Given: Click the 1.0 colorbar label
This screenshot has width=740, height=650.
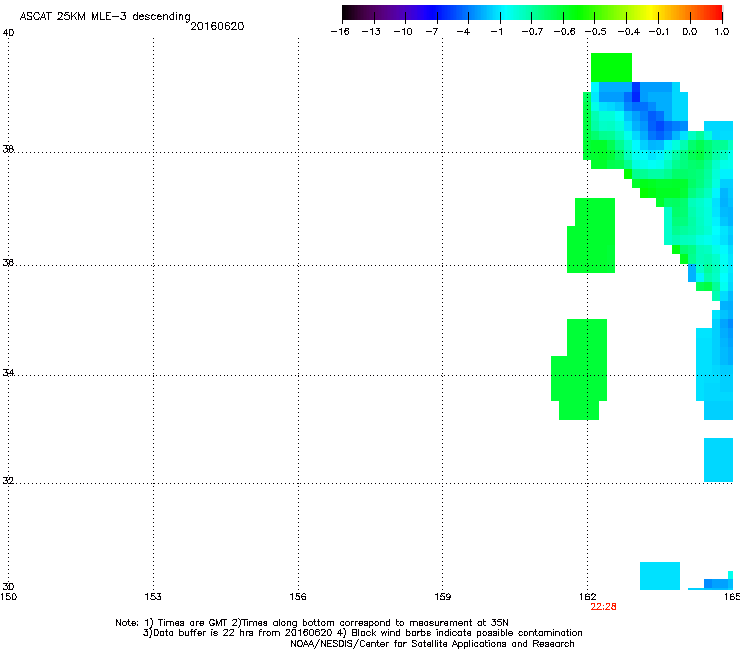Looking at the screenshot, I should pyautogui.click(x=722, y=32).
